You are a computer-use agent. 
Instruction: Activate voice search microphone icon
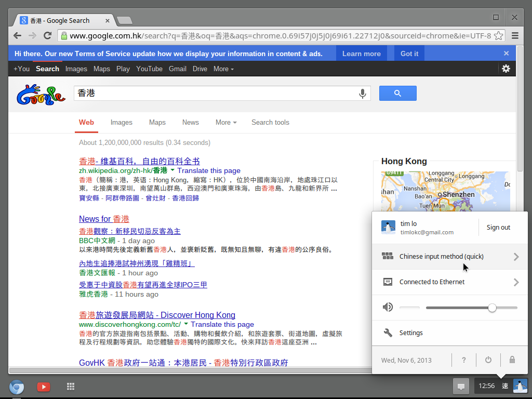point(362,94)
